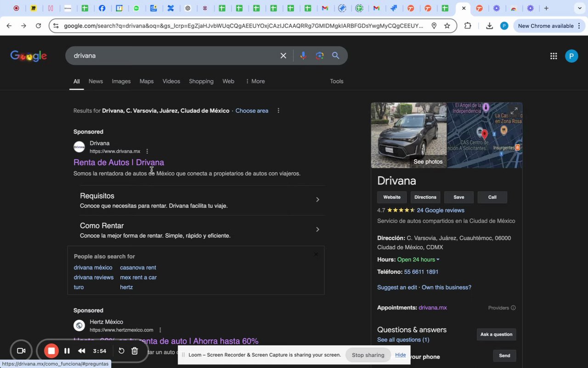Screen dimensions: 588x368
Task: Reload the page
Action: 39,26
